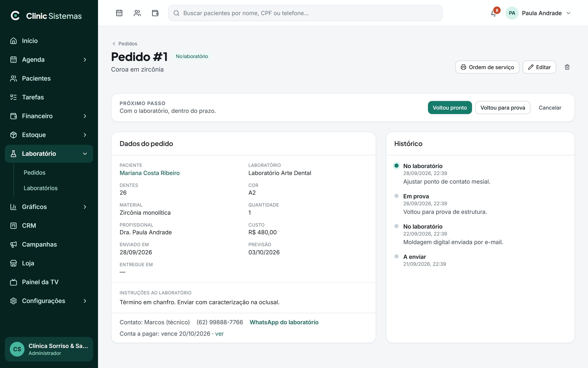Click the Estoque box icon
This screenshot has height=368, width=588.
[x=14, y=135]
